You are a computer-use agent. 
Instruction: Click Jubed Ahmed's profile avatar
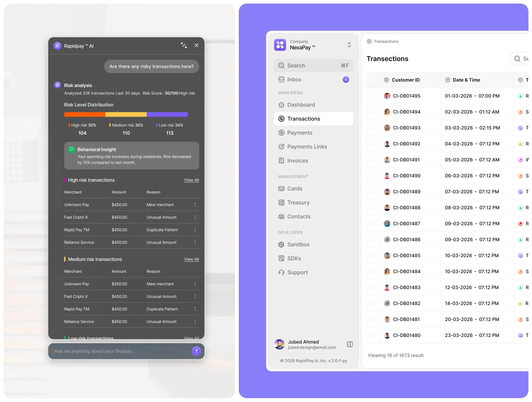(x=279, y=344)
